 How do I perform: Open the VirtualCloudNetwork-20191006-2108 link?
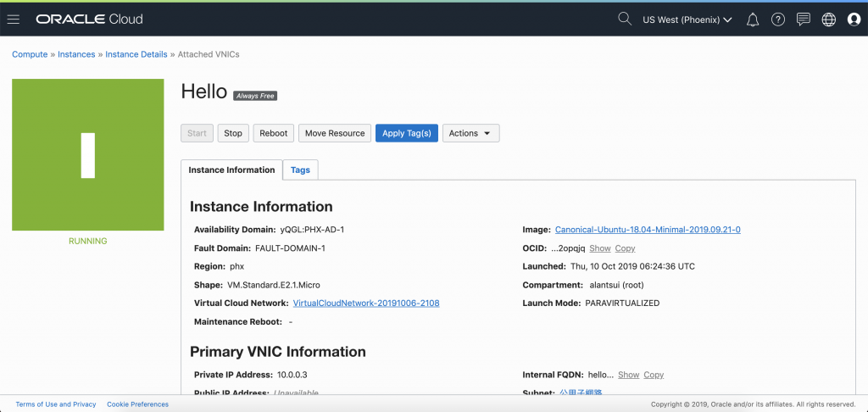[x=366, y=303]
